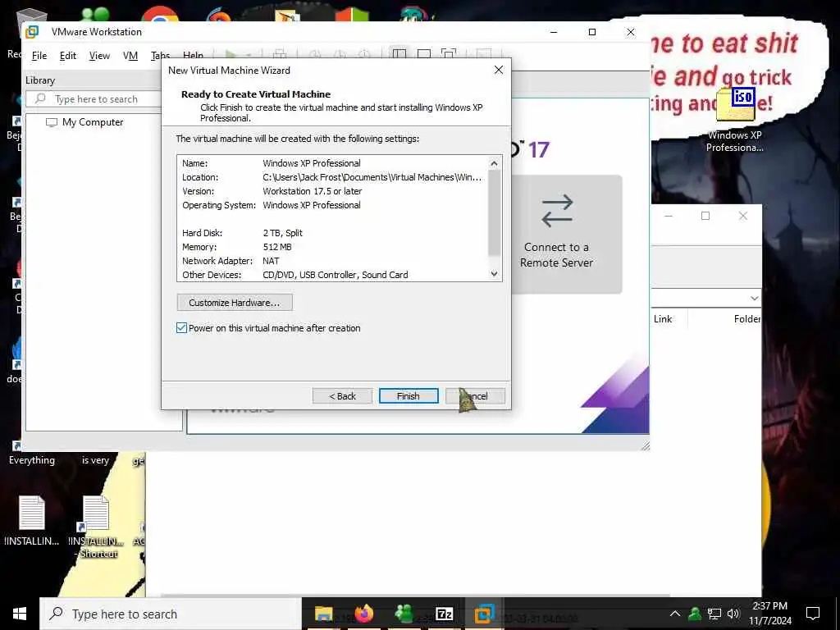The image size is (840, 630).
Task: Close the New Virtual Machine Wizard dialog
Action: point(498,71)
